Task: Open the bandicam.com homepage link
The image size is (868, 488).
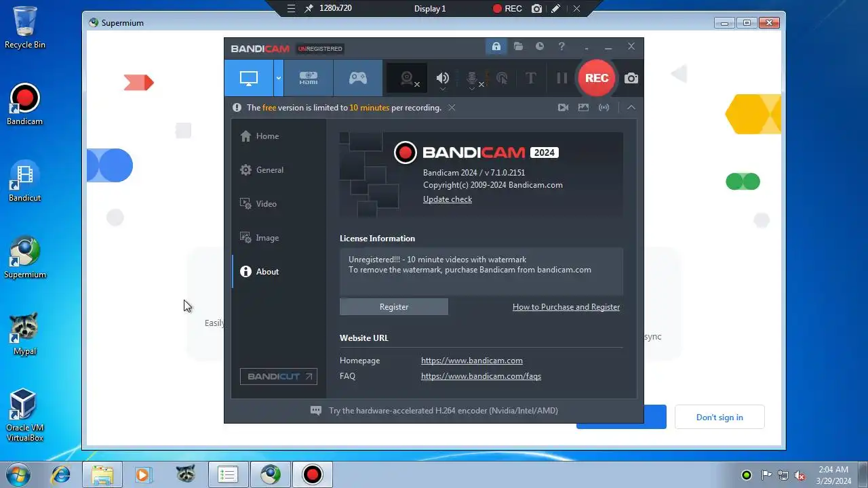Action: click(472, 361)
